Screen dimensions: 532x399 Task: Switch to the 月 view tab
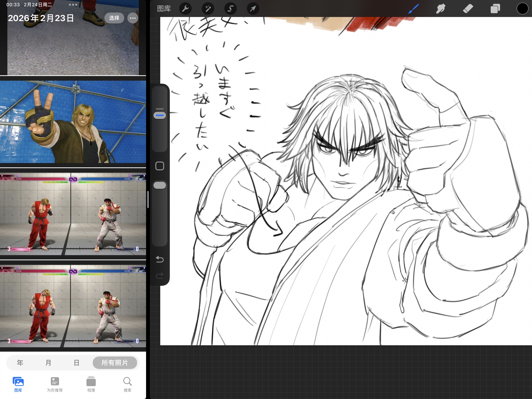(48, 363)
